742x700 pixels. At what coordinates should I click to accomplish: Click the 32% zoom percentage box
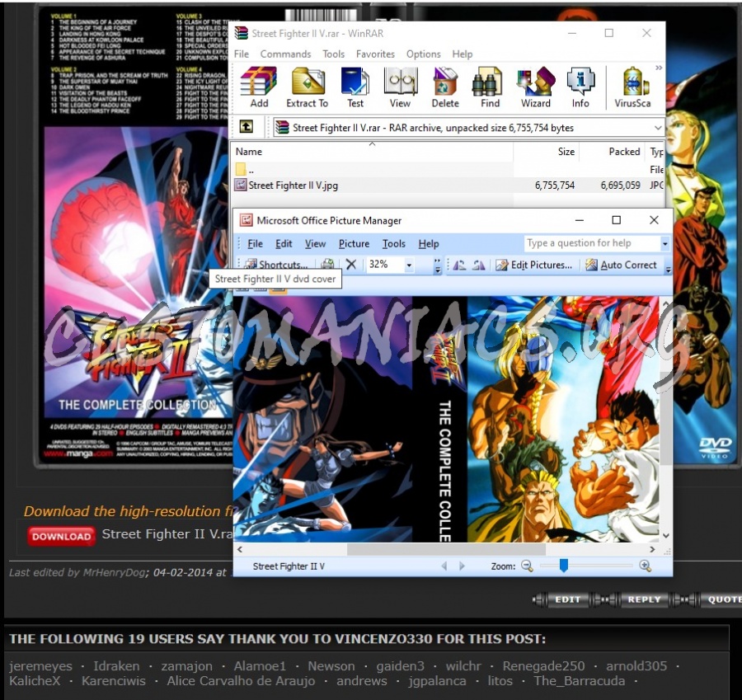385,264
